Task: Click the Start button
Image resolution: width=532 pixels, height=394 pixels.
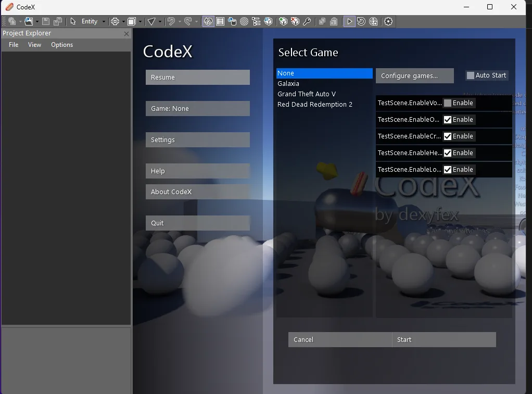Action: (444, 340)
